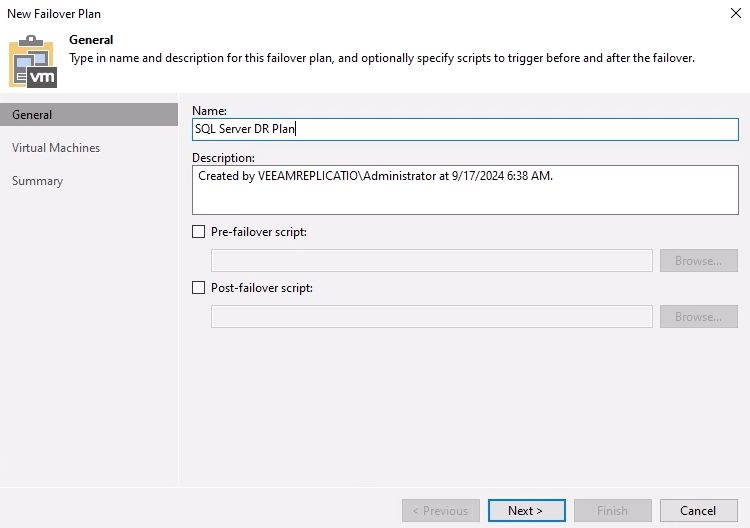This screenshot has width=750, height=528.
Task: Close the New Failover Plan dialog
Action: coord(736,14)
